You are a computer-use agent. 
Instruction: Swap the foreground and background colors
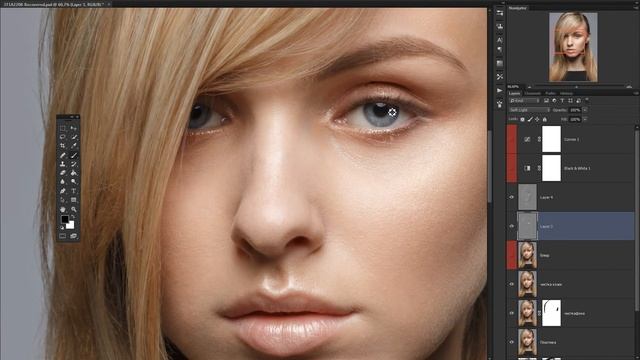click(x=73, y=217)
